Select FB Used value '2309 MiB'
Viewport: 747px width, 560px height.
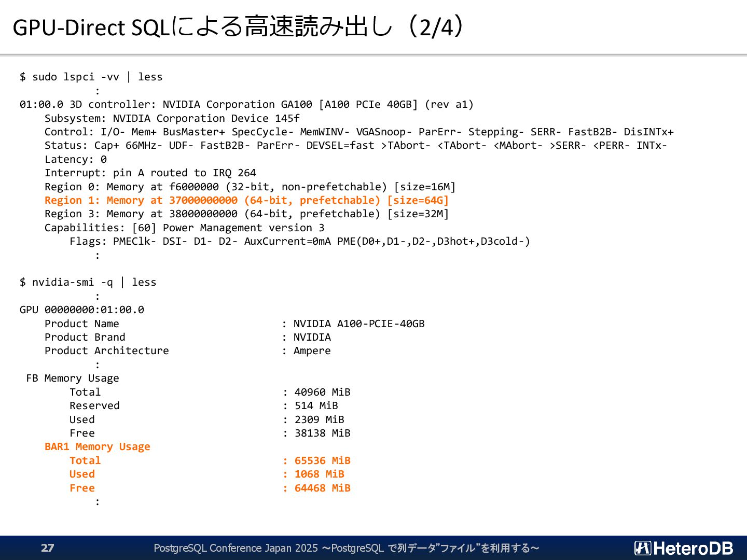click(x=320, y=419)
